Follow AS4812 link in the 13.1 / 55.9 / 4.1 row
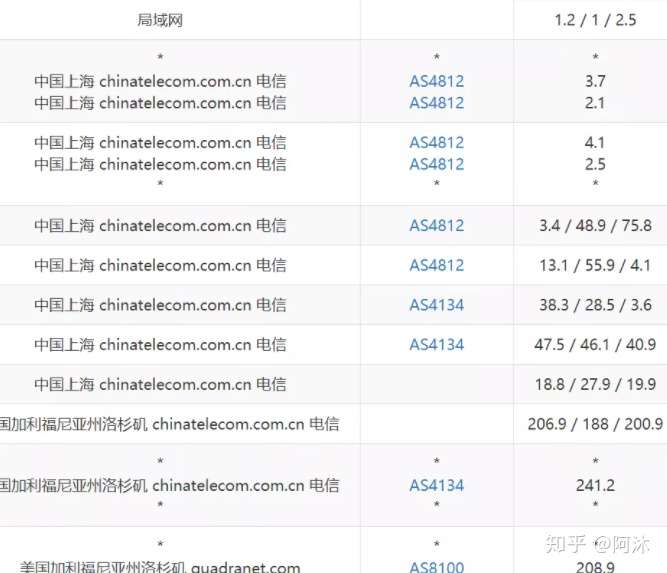This screenshot has width=667, height=573. 436,265
